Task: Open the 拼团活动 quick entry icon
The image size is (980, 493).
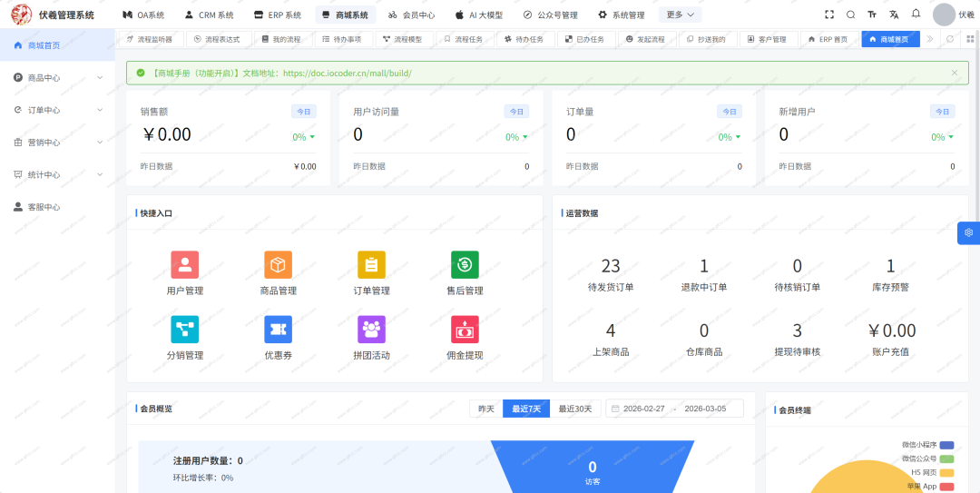Action: point(371,329)
